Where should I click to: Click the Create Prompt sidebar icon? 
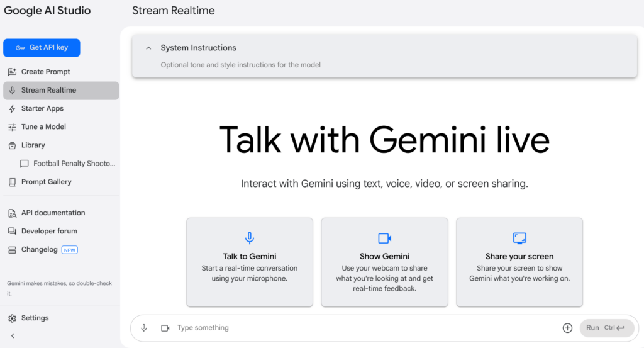[13, 72]
